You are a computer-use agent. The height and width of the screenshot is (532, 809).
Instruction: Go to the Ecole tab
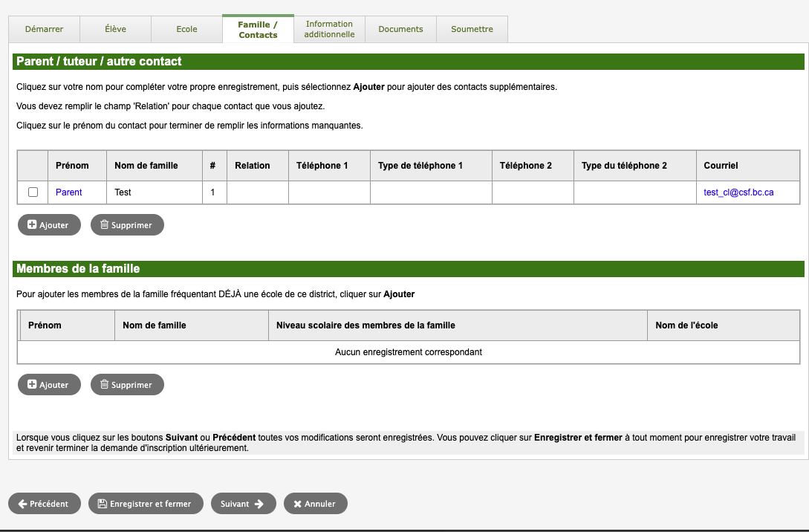coord(186,29)
